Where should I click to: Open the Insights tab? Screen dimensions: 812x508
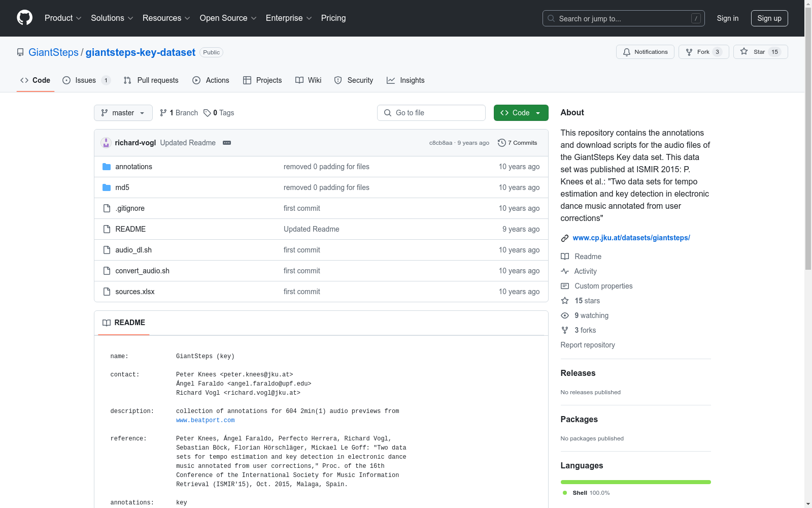405,80
